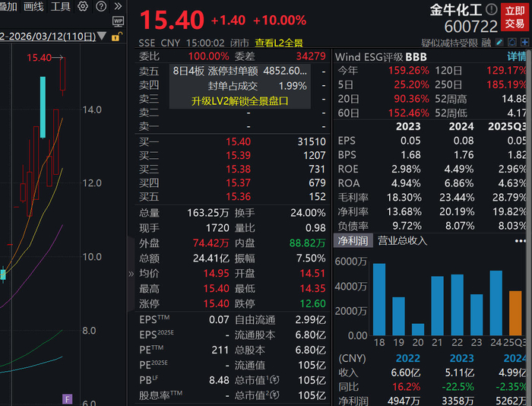Click the PB LF 8.48 value

219,380
